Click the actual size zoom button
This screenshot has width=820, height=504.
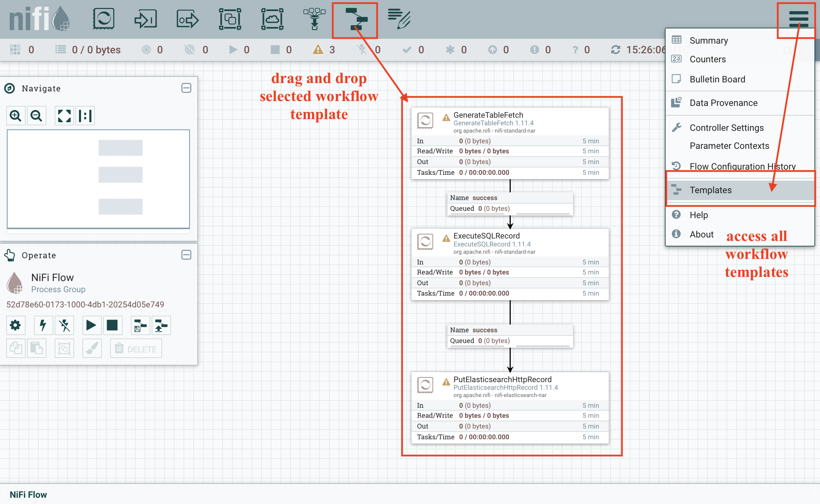[x=85, y=116]
